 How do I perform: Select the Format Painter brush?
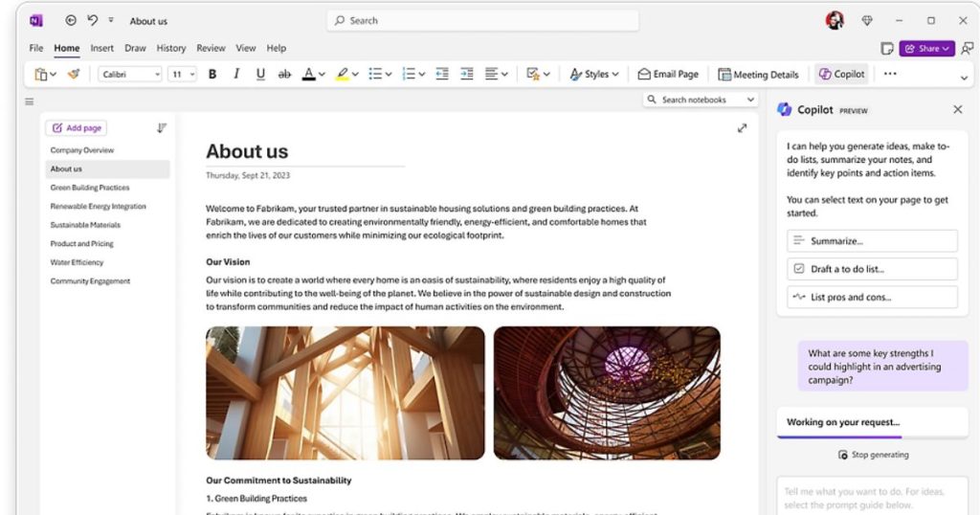[x=74, y=75]
